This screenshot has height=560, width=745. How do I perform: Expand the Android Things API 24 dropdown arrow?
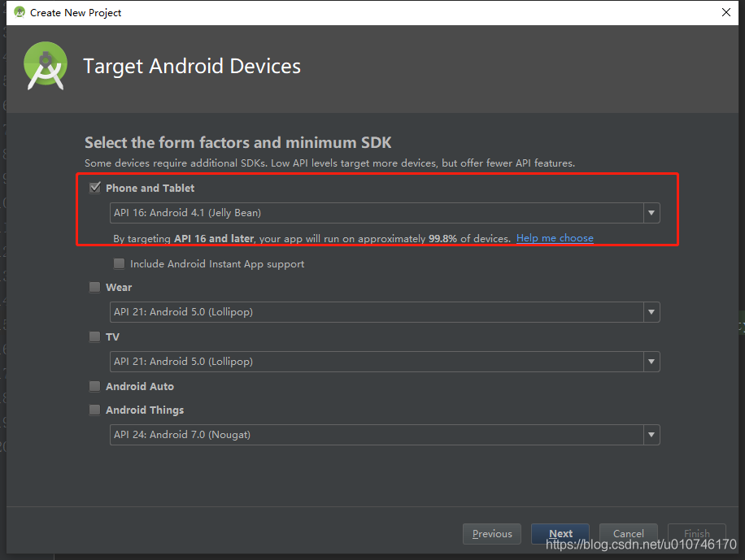(x=651, y=435)
